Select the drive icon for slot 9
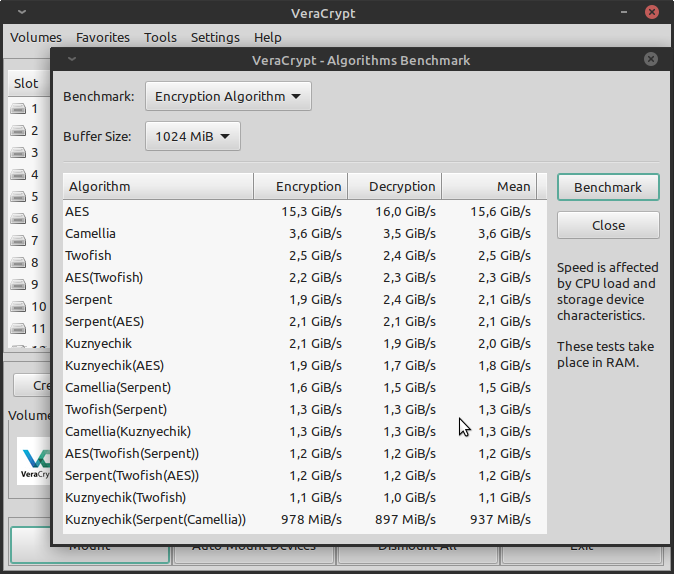Viewport: 674px width, 574px height. 18,285
